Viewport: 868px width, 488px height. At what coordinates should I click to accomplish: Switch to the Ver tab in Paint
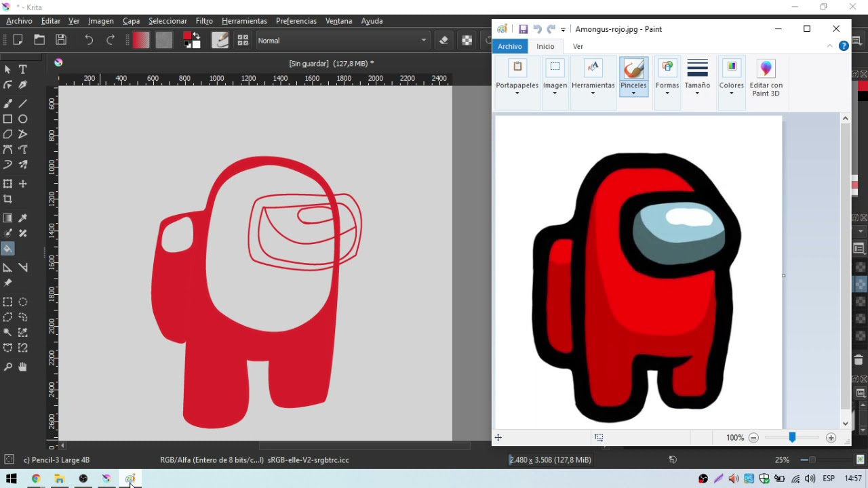coord(578,46)
